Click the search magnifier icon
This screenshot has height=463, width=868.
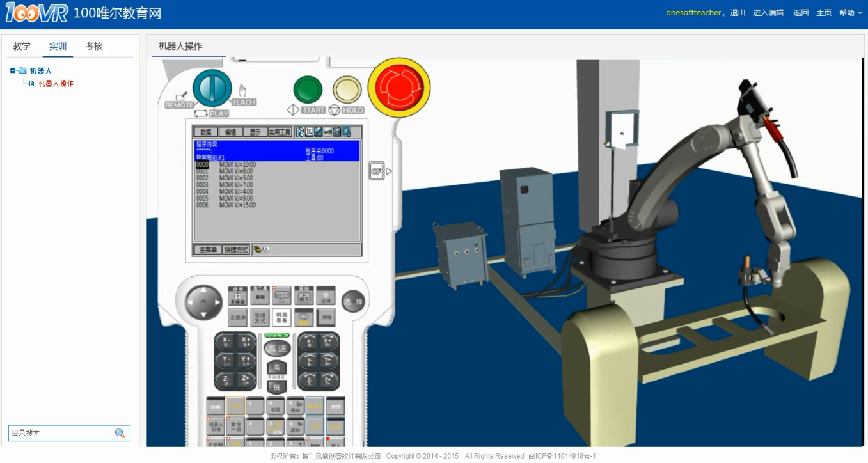tap(120, 433)
